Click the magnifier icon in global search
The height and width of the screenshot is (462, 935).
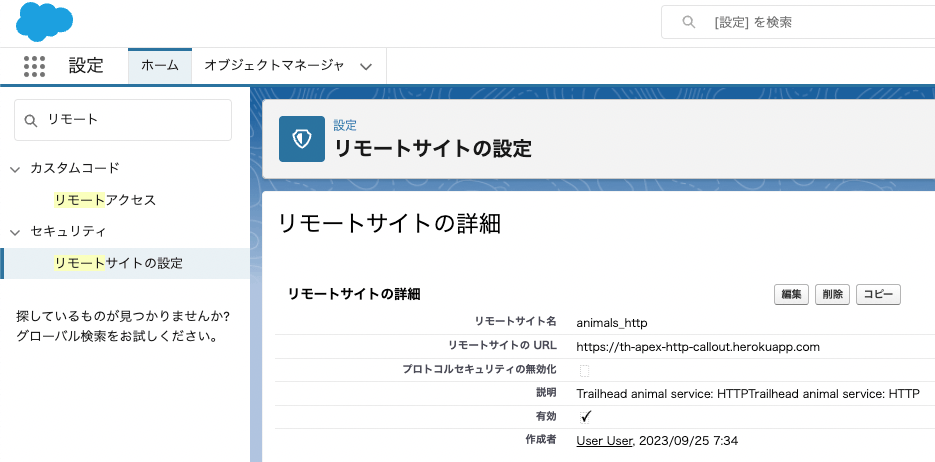tap(689, 23)
